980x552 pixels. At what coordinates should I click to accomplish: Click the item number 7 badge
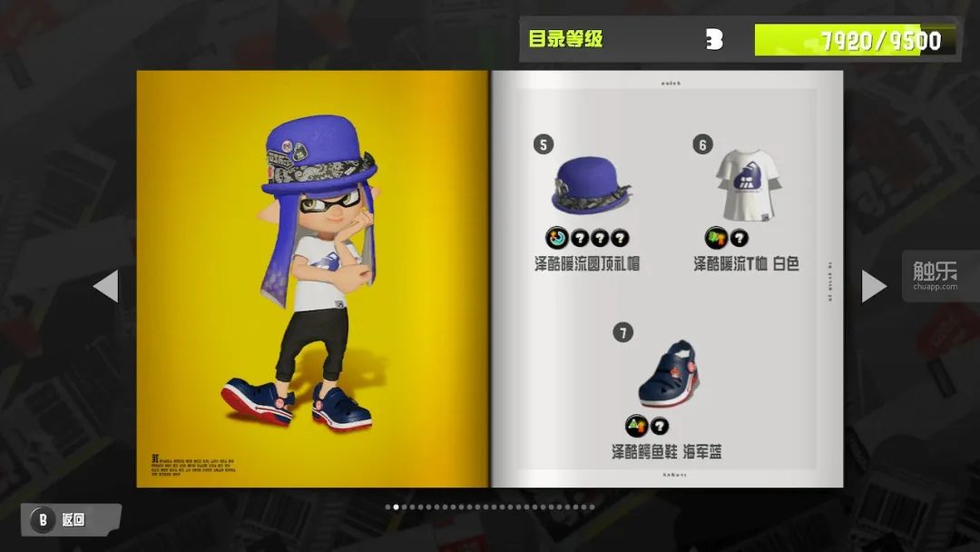[622, 332]
